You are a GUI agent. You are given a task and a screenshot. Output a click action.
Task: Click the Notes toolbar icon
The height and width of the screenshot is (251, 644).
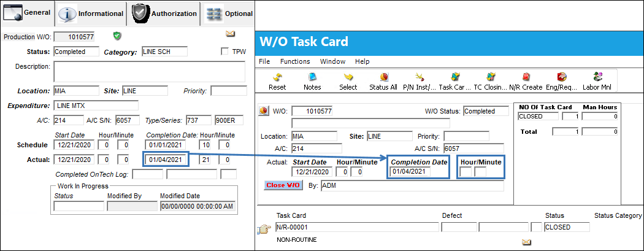click(x=312, y=82)
